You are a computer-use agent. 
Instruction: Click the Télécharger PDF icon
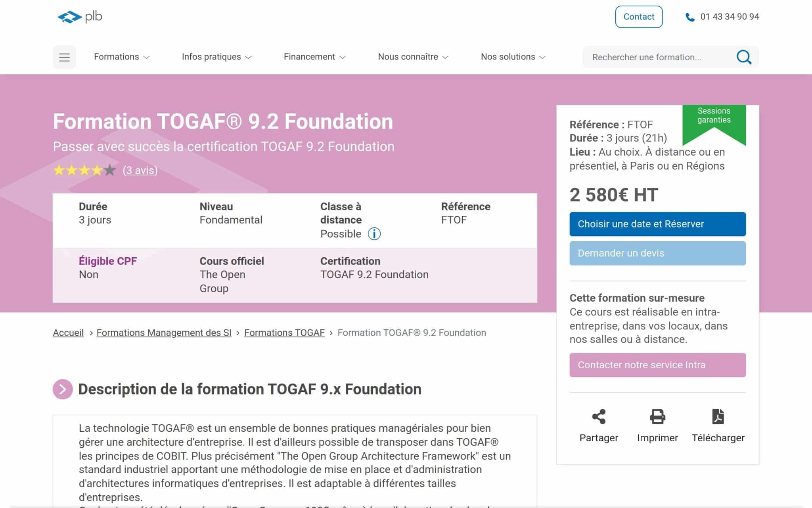coord(718,417)
